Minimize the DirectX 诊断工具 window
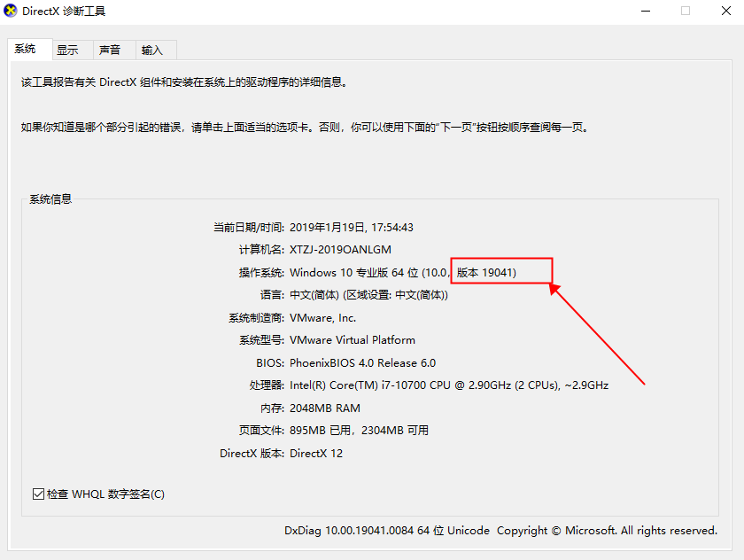This screenshot has width=744, height=560. pos(645,11)
